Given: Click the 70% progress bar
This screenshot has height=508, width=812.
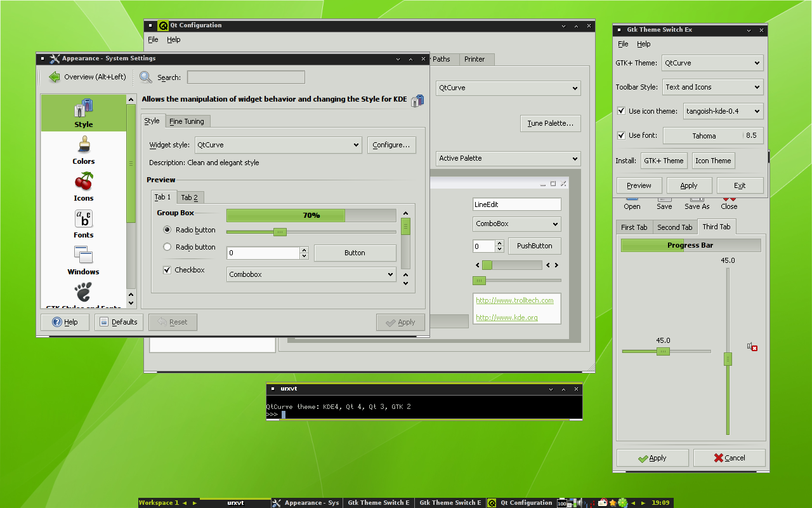Looking at the screenshot, I should pyautogui.click(x=311, y=215).
